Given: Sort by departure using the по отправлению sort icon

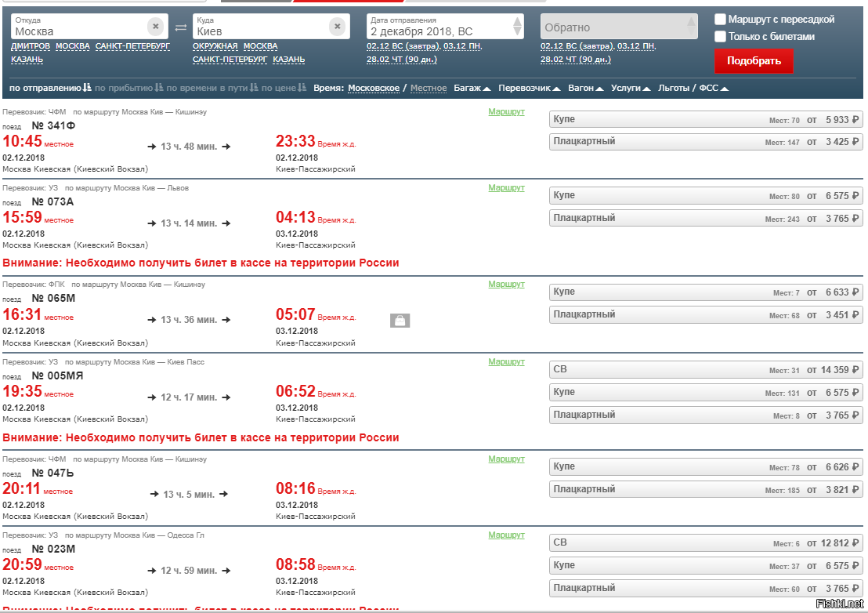Looking at the screenshot, I should point(87,88).
